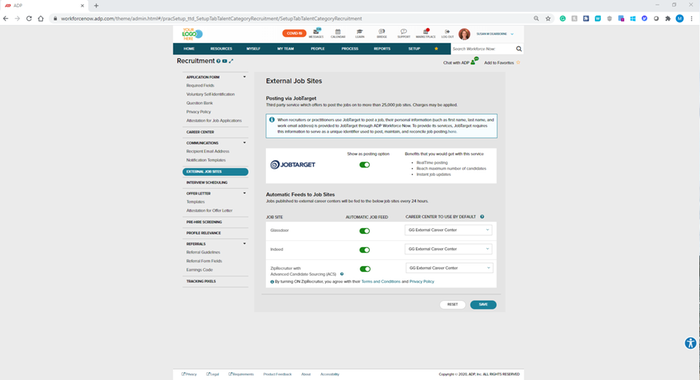
Task: Click the browser reload icon
Action: coord(29,18)
